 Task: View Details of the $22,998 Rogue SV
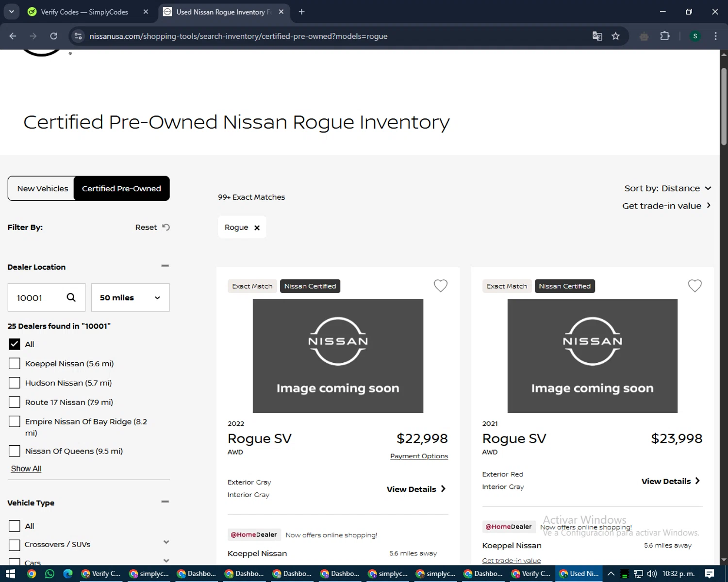click(x=416, y=489)
